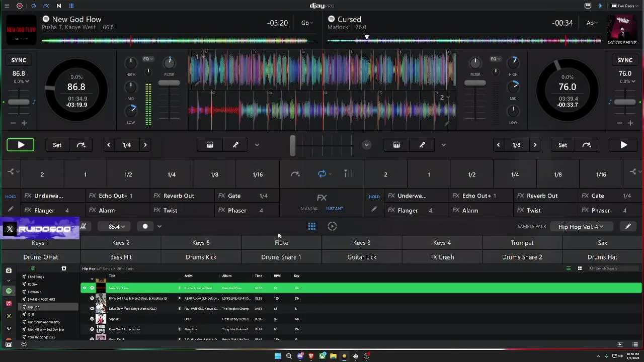Expand the dropdown beside deck 2 microphone
Image resolution: width=644 pixels, height=362 pixels.
pos(443,145)
